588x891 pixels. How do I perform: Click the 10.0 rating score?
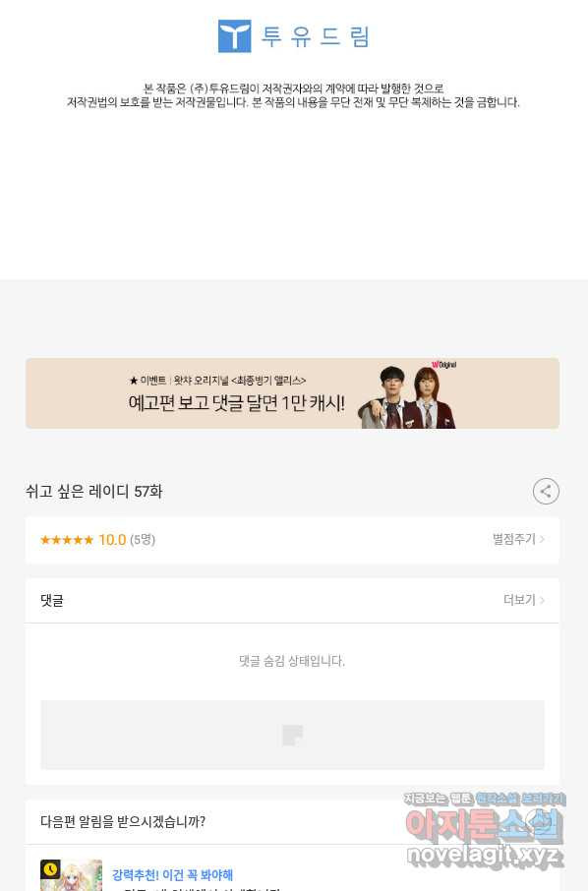tap(112, 540)
